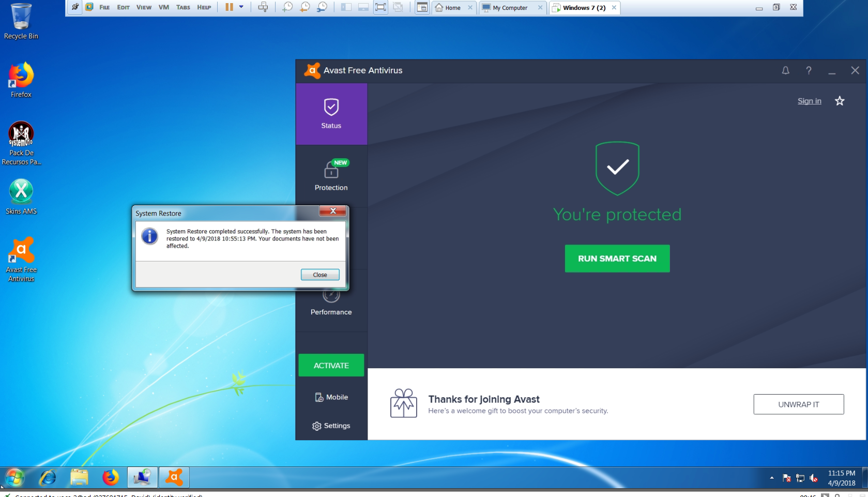Select the Windows 7 (2) tab

(x=585, y=8)
